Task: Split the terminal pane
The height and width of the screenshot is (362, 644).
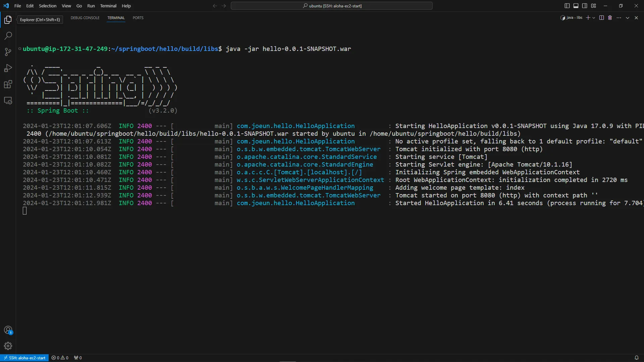Action: (601, 18)
